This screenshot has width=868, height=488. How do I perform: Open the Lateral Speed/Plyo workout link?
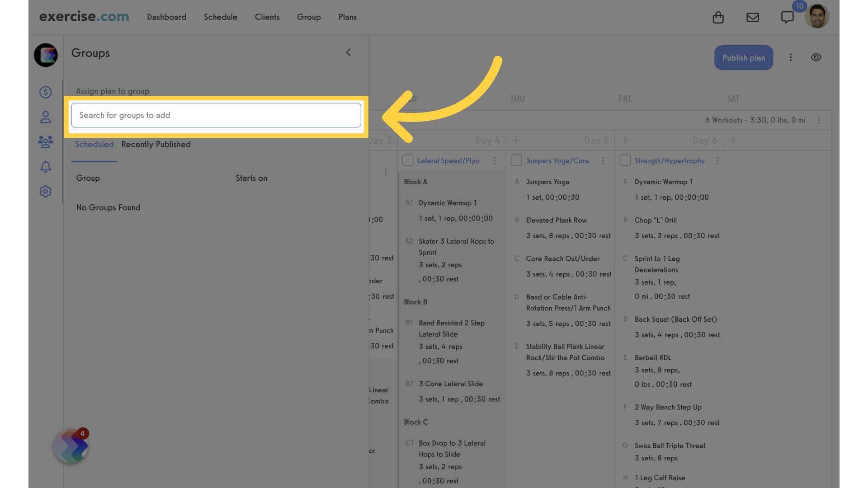point(448,161)
